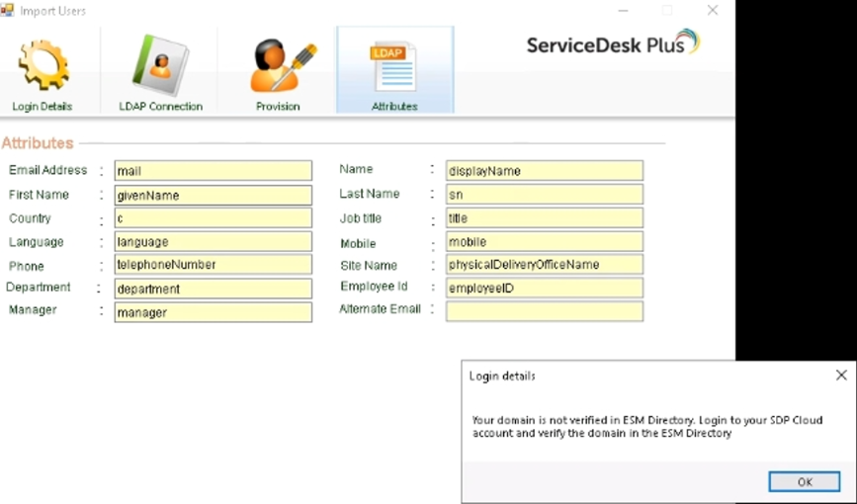Focus the Job title input field
The width and height of the screenshot is (857, 504).
pyautogui.click(x=545, y=218)
